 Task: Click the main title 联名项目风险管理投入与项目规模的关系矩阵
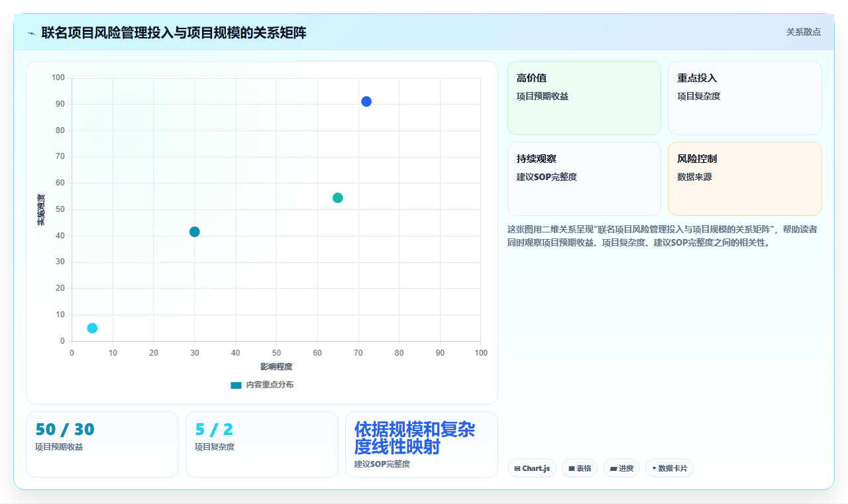[174, 32]
